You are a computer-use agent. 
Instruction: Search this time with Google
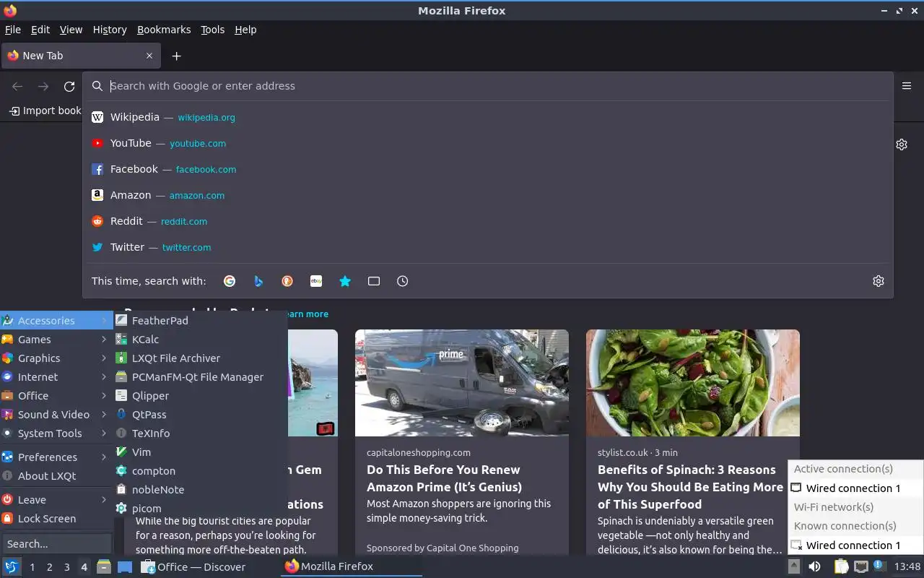click(x=230, y=281)
